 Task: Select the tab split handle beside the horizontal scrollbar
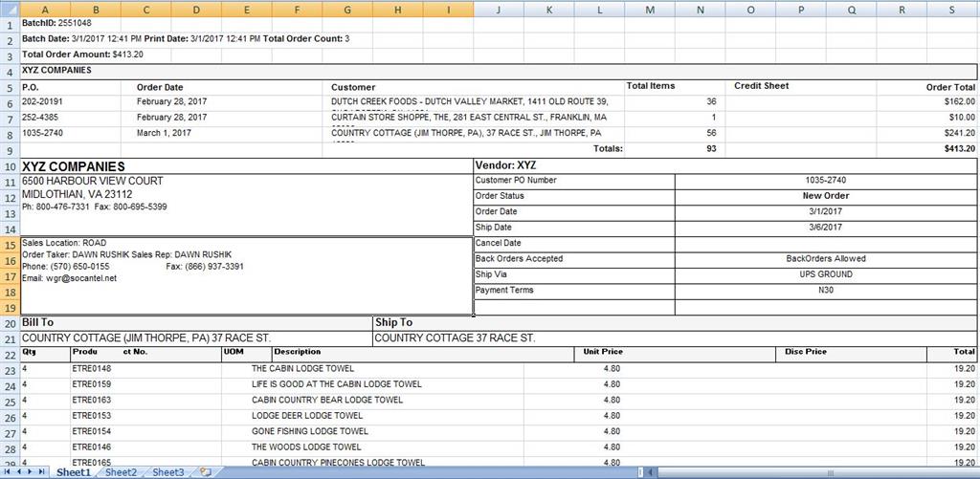640,472
